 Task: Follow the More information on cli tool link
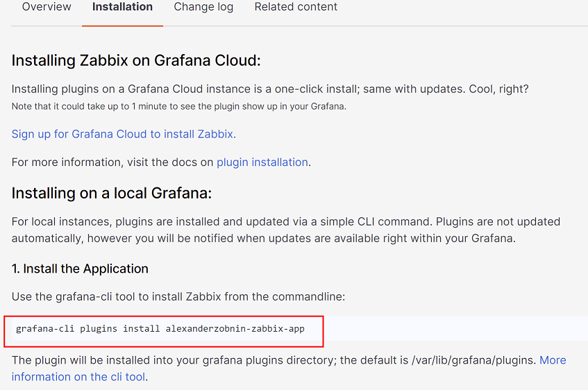coord(78,377)
